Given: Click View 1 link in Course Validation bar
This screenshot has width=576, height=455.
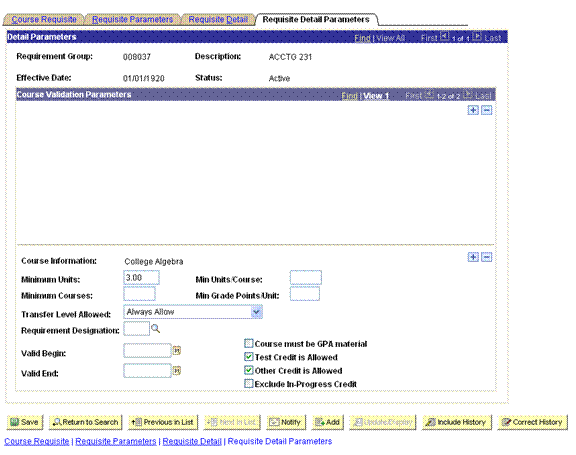Looking at the screenshot, I should click(376, 96).
